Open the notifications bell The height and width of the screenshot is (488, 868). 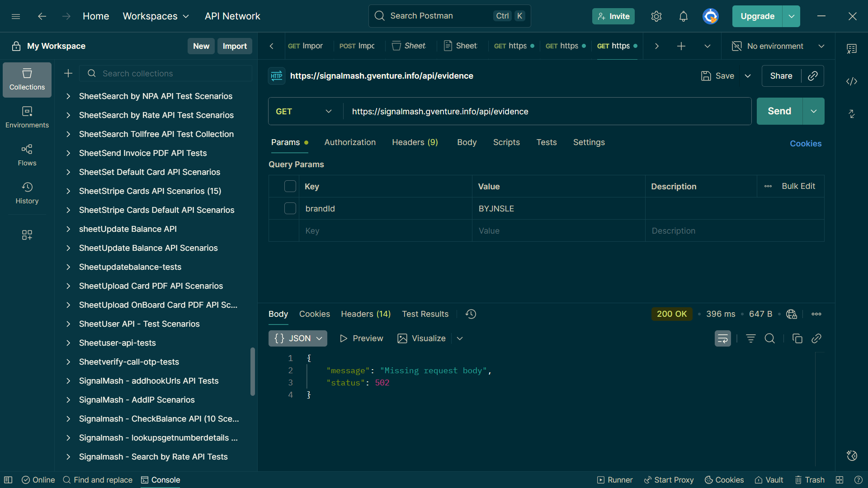(x=683, y=16)
